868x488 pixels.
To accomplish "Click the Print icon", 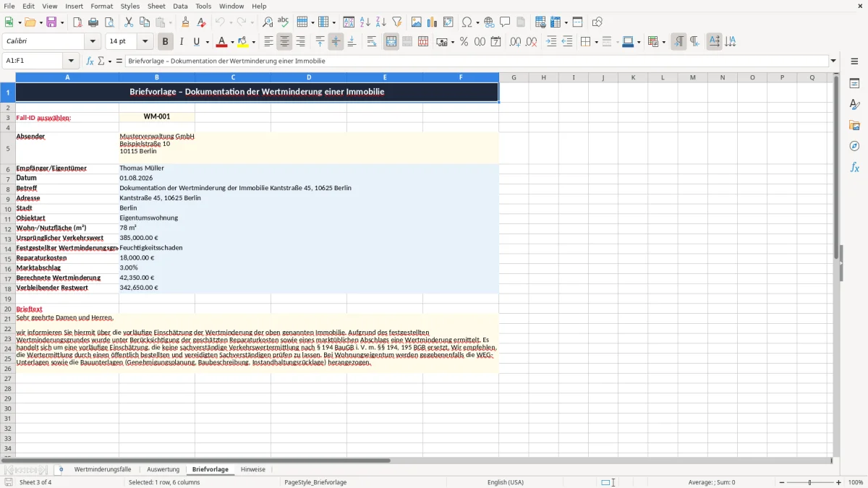I will (93, 22).
